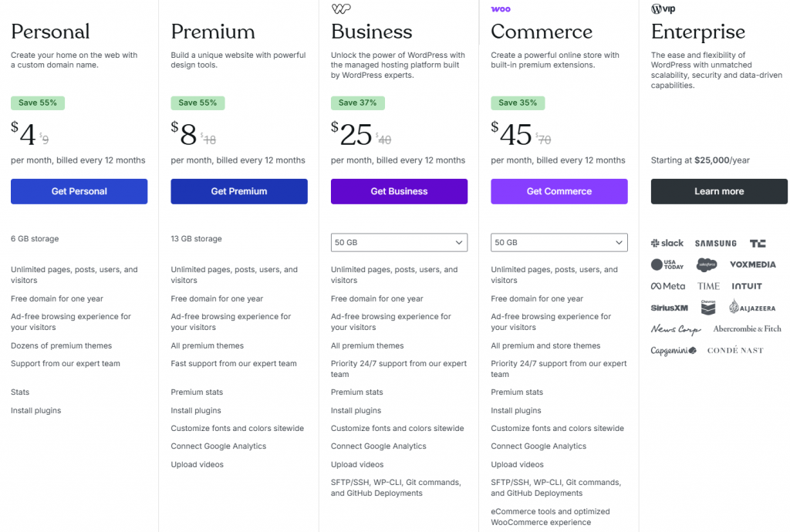This screenshot has height=532, width=790.
Task: Expand the Commerce plan storage dropdown
Action: [559, 243]
